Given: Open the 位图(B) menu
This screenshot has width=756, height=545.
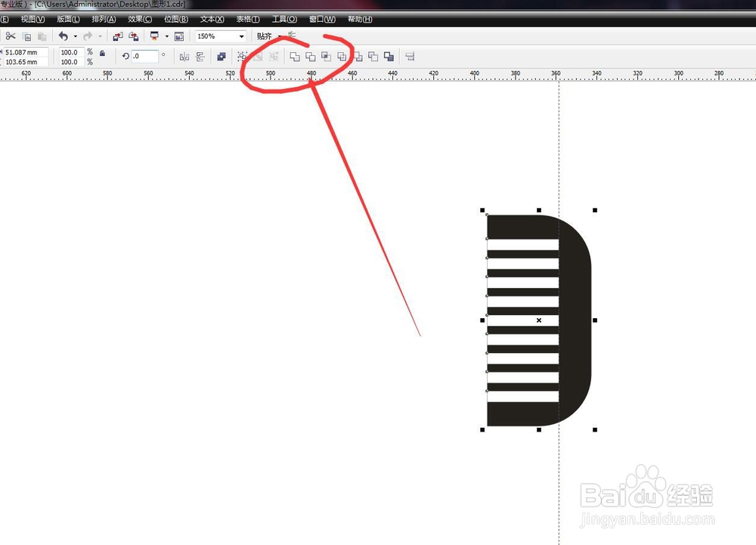Looking at the screenshot, I should [x=176, y=19].
